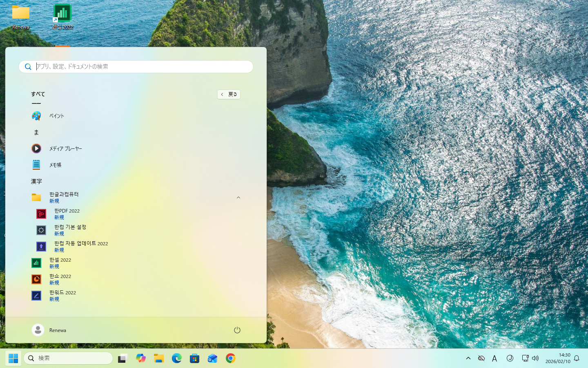Open Google Chrome from the taskbar

(x=231, y=359)
